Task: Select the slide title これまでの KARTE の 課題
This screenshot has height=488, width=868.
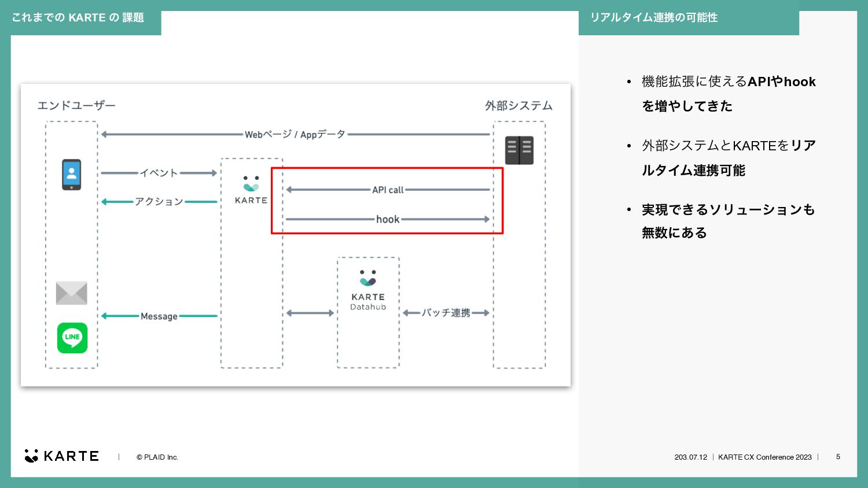Action: click(78, 17)
